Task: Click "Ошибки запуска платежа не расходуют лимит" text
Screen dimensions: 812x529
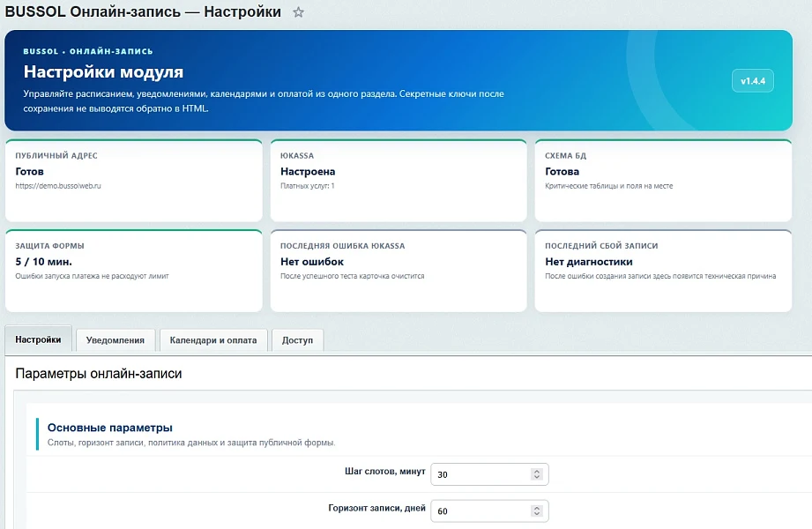Action: tap(92, 276)
